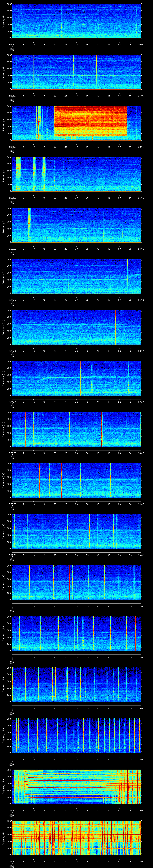Click the 13:35:00 start time label
Screen dimensions: 153x868
click(x=12, y=861)
